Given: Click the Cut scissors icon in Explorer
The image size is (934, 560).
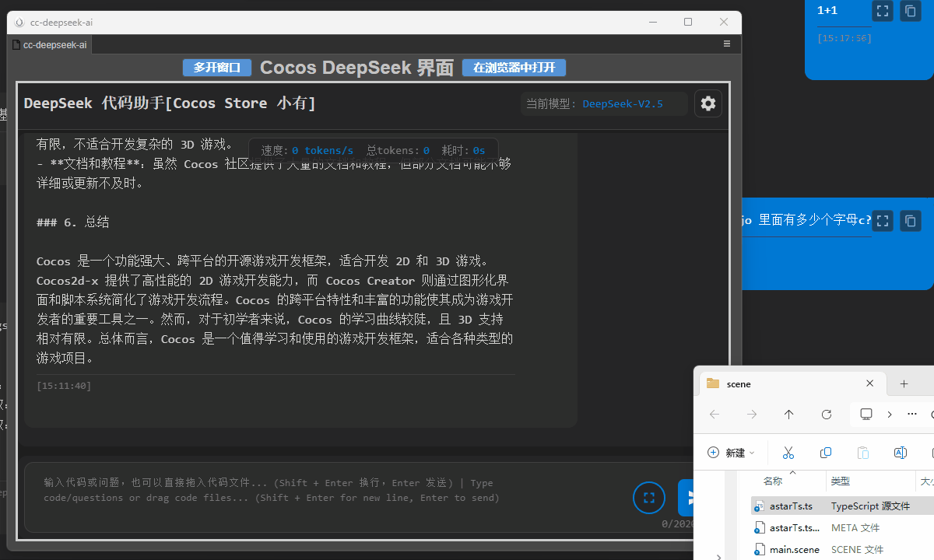Looking at the screenshot, I should point(788,453).
